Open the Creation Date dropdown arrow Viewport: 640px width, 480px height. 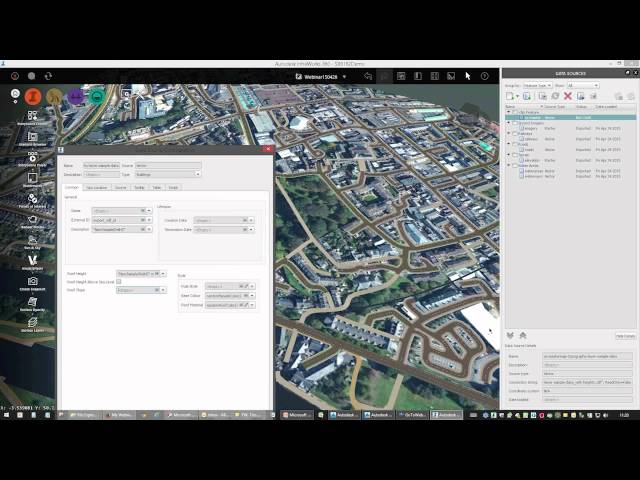(x=251, y=220)
